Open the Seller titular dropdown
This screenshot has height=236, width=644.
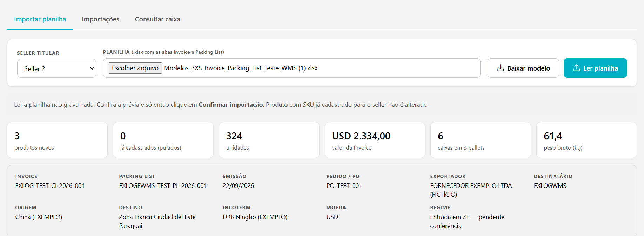(56, 68)
